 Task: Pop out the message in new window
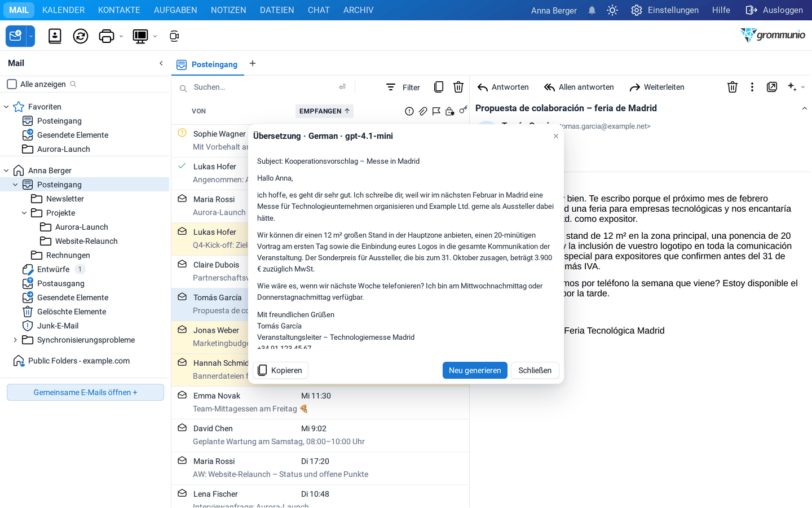[x=772, y=87]
